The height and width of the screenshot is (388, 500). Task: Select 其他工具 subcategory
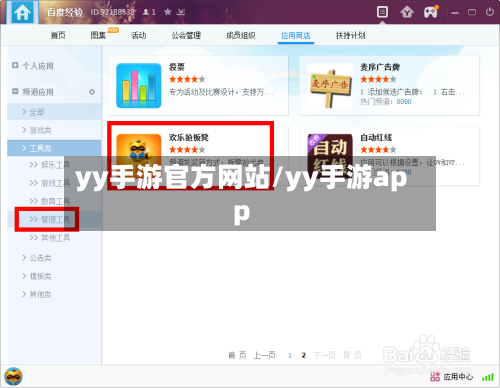click(50, 238)
